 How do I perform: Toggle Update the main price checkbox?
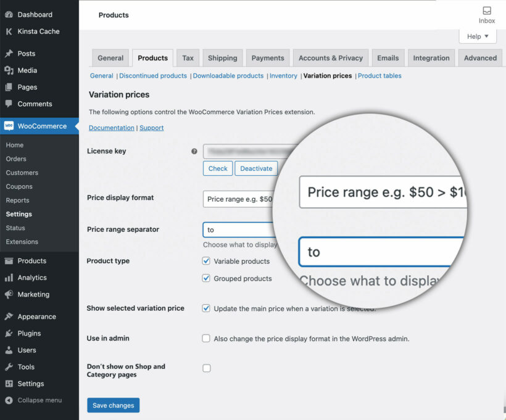coord(206,308)
